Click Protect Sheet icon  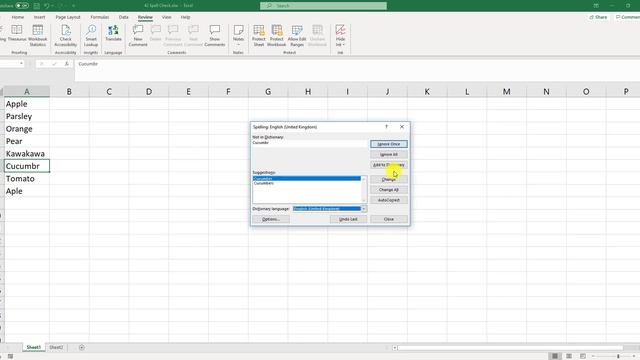[x=259, y=30]
